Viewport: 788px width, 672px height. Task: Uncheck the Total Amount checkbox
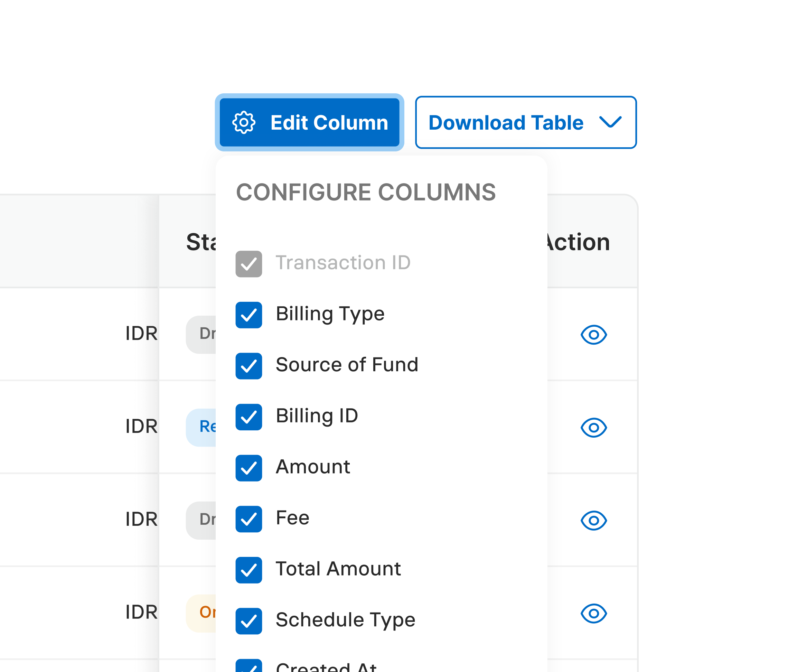point(249,570)
